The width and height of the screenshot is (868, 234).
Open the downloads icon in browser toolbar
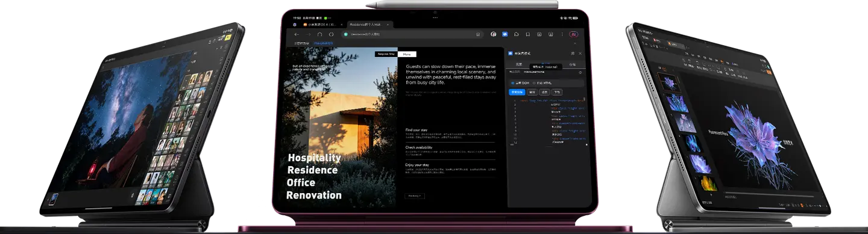click(539, 34)
